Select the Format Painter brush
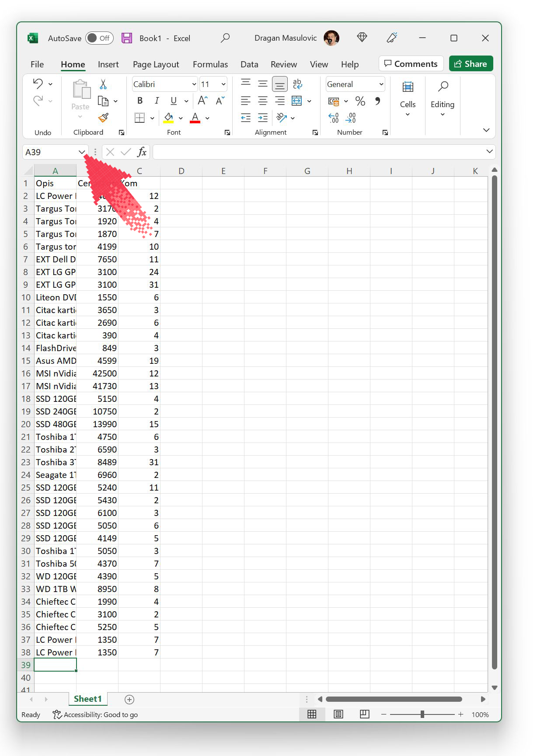The height and width of the screenshot is (756, 537). (103, 118)
